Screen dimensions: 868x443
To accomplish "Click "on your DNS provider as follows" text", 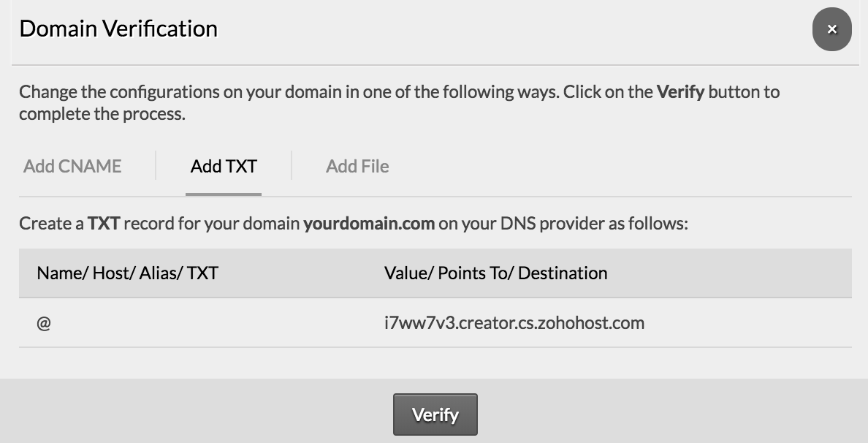I will click(563, 224).
